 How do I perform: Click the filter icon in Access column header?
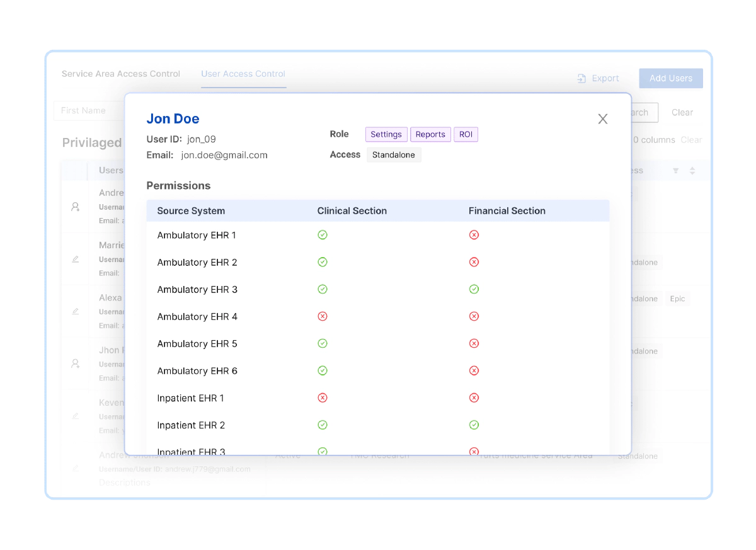pyautogui.click(x=676, y=171)
